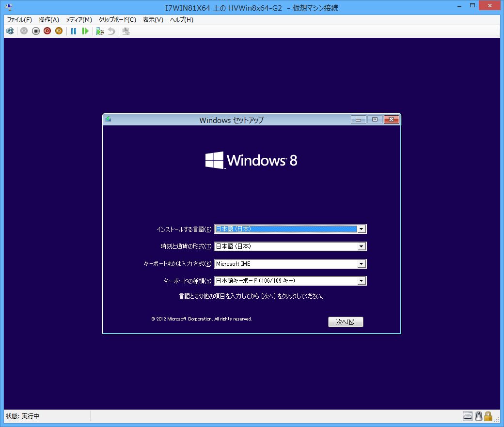Click the mouse status icon in the status bar

(x=479, y=416)
